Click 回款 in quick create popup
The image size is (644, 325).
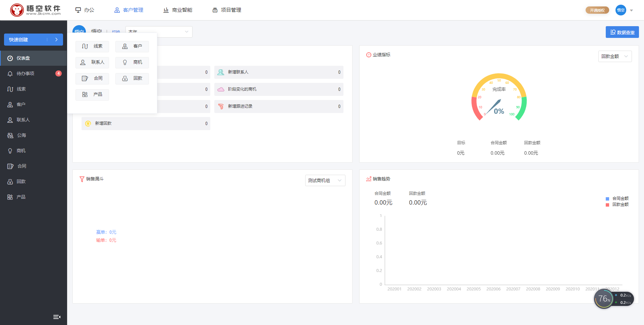click(x=132, y=78)
